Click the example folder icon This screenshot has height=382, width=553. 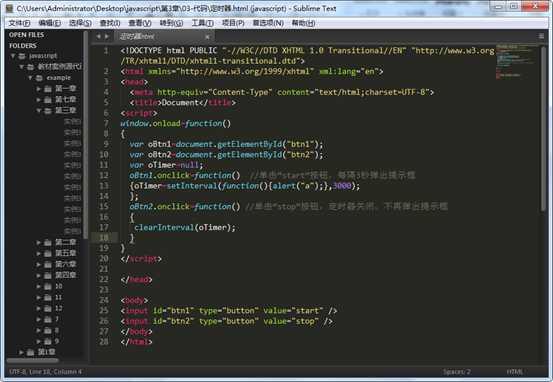pyautogui.click(x=39, y=78)
